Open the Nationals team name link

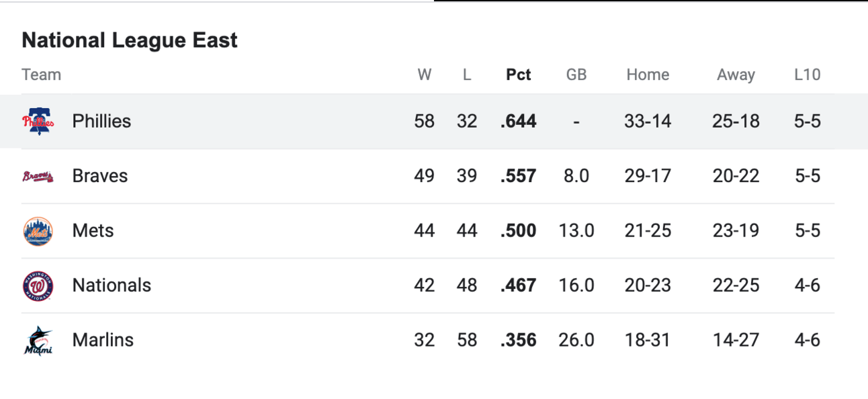pos(112,285)
